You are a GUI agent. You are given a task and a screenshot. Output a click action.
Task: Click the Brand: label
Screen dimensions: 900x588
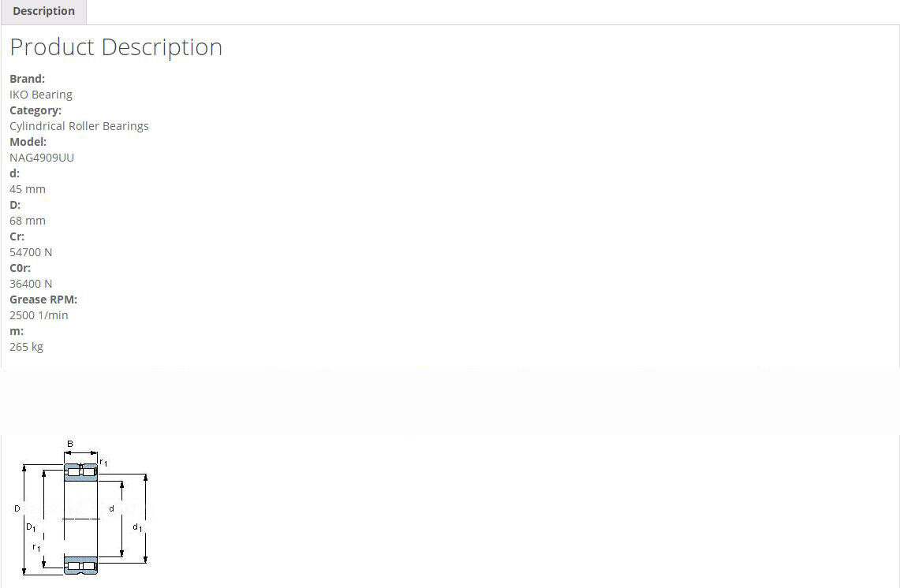pyautogui.click(x=27, y=79)
